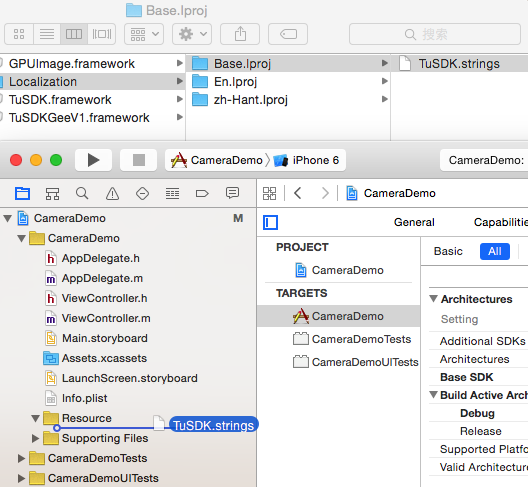This screenshot has height=487, width=528.
Task: Select the CameraDemoUITests target
Action: pos(339,362)
